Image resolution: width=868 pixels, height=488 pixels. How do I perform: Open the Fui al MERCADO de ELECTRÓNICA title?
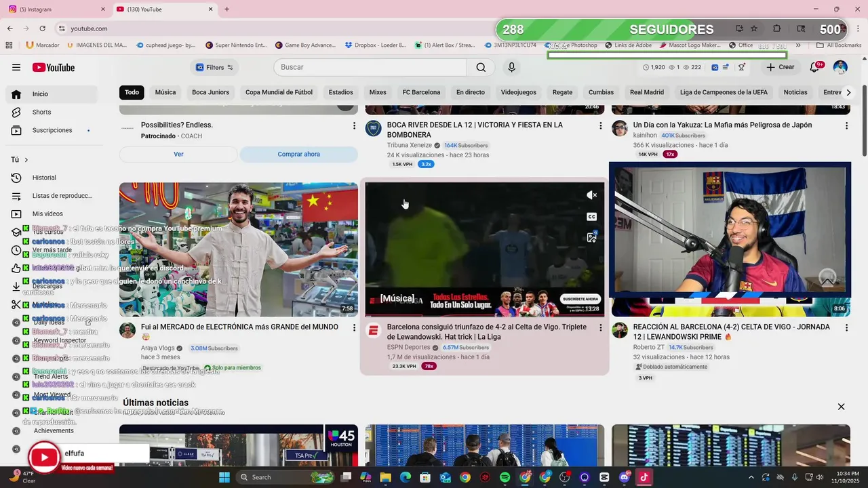239,331
